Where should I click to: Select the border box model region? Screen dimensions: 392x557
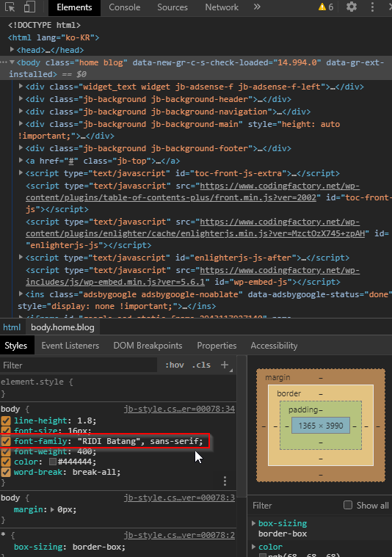coord(289,393)
